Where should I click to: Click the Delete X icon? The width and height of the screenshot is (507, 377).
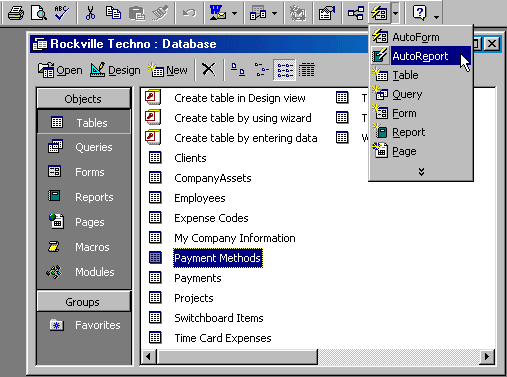(x=209, y=70)
